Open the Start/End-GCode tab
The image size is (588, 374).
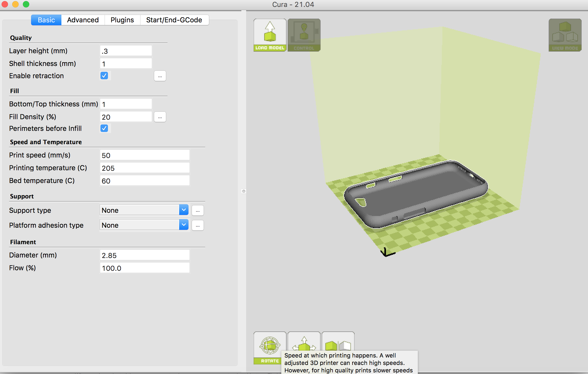(x=174, y=20)
